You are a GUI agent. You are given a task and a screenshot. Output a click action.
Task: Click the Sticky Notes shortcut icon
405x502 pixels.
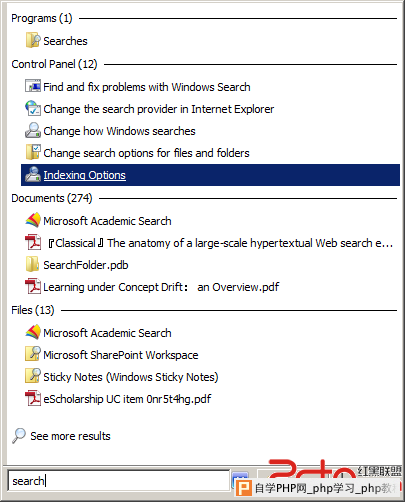point(33,376)
